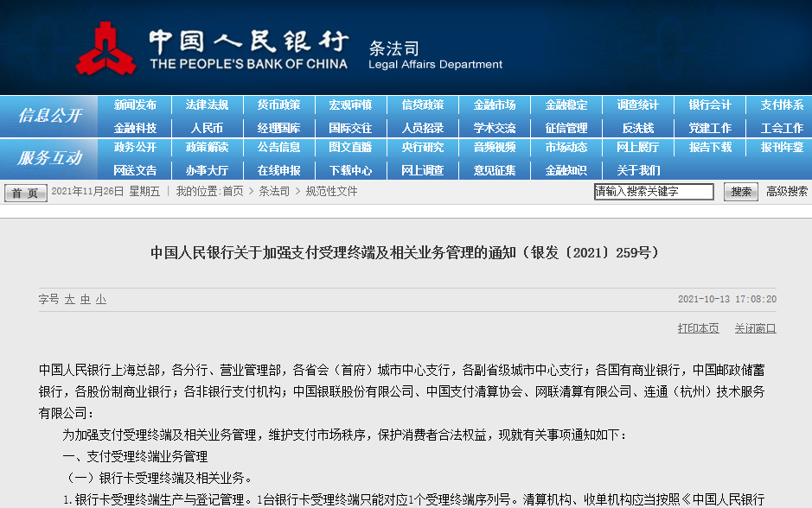Click the 打印本页 print link
Viewport: 812px width, 508px height.
[696, 329]
